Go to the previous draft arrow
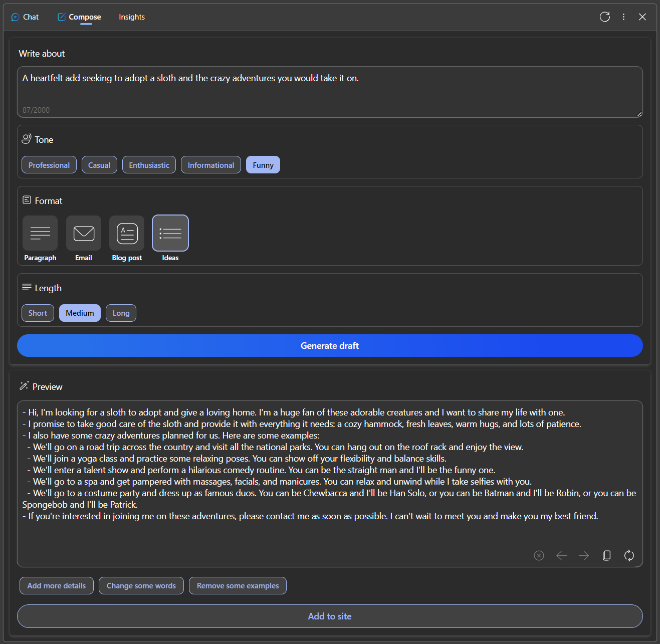 (561, 555)
